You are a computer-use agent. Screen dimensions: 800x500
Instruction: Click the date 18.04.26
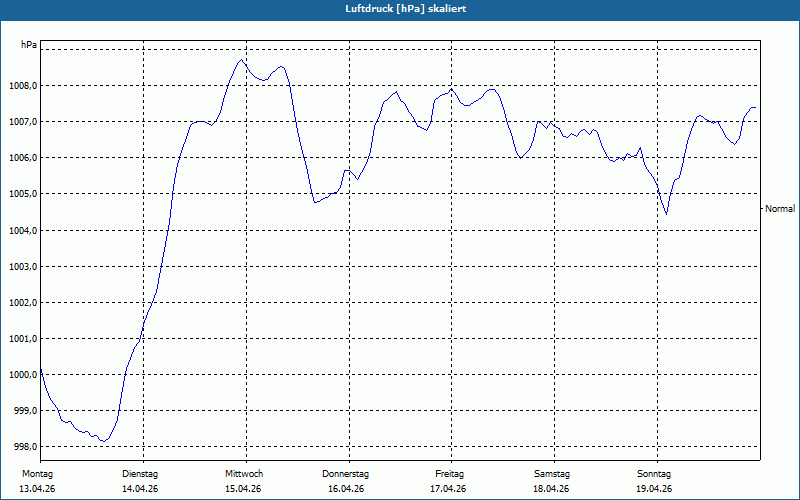551,489
